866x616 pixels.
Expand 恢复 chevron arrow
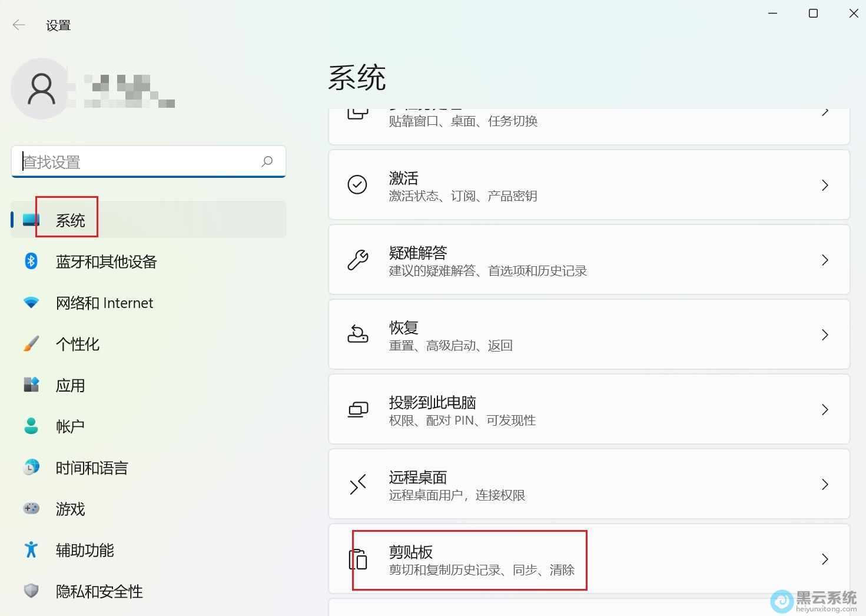[825, 335]
